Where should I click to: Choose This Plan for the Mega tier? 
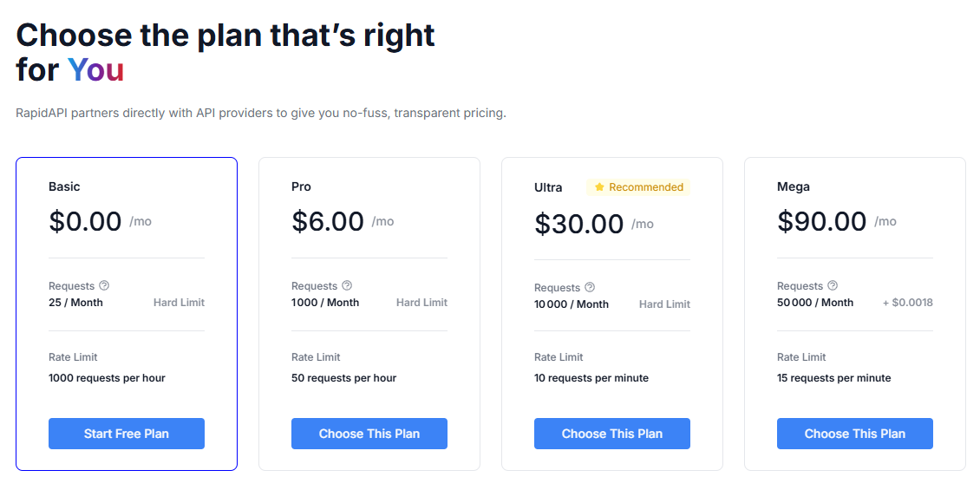854,434
